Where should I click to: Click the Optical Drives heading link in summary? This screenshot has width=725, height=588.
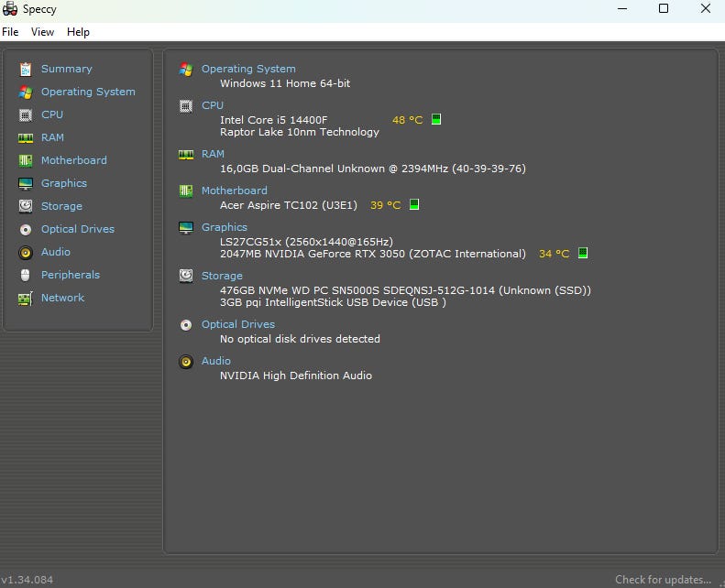tap(238, 324)
